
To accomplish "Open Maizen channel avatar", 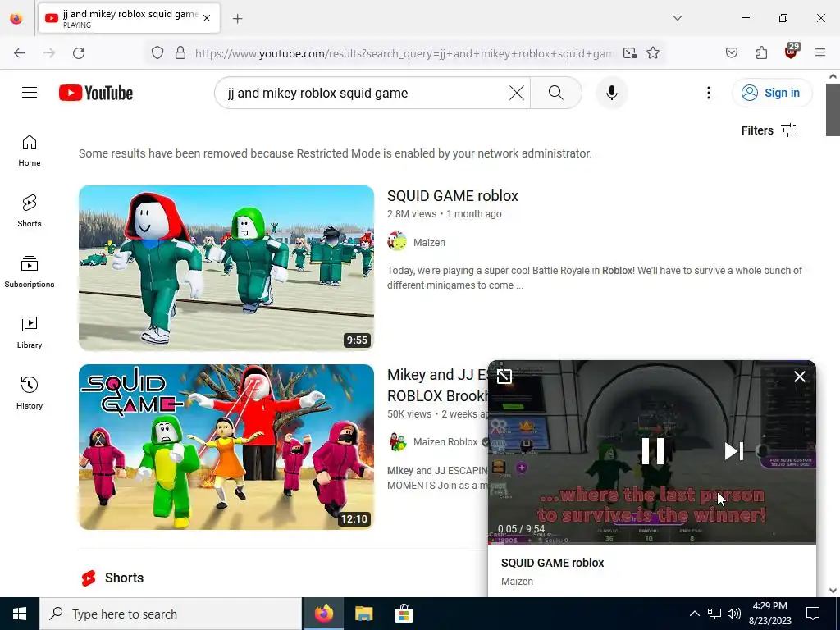I will click(x=397, y=242).
